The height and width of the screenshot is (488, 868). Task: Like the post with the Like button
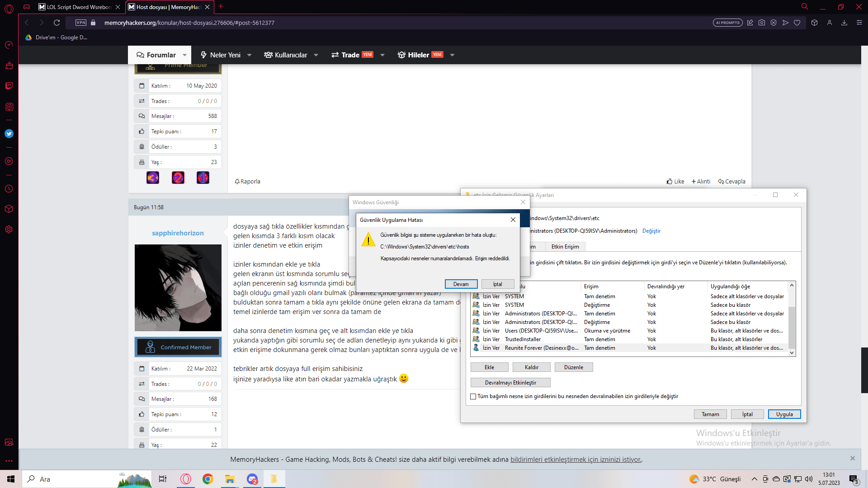pyautogui.click(x=675, y=182)
